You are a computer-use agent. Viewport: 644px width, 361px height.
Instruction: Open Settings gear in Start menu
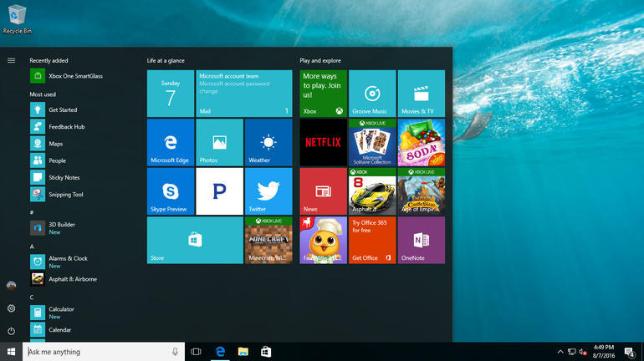coord(12,308)
